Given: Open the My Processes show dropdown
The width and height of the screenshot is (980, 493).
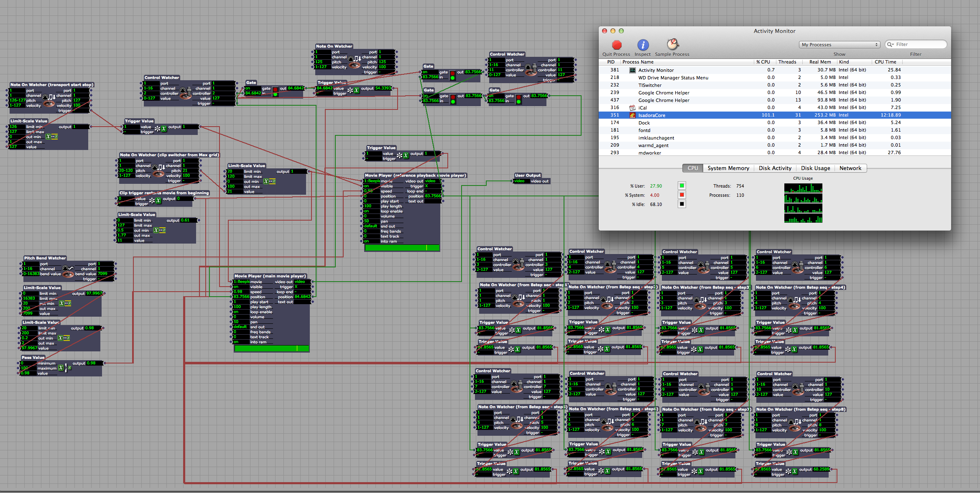Looking at the screenshot, I should coord(840,45).
